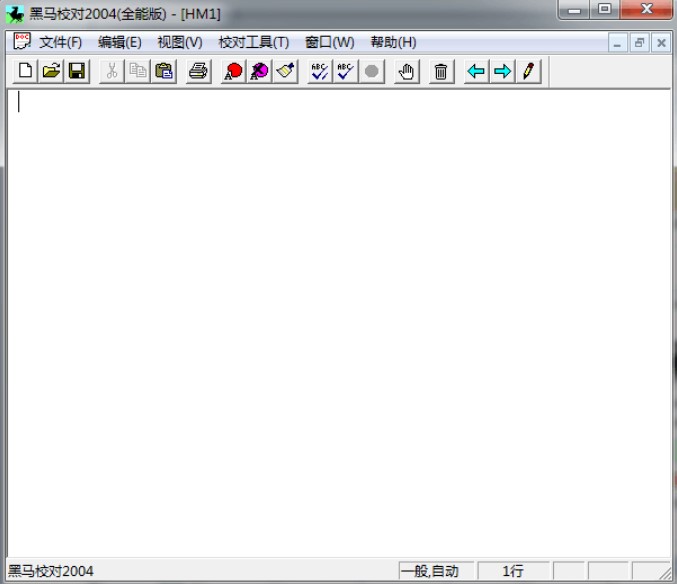Click the pencil edit icon
The height and width of the screenshot is (584, 677).
click(528, 71)
